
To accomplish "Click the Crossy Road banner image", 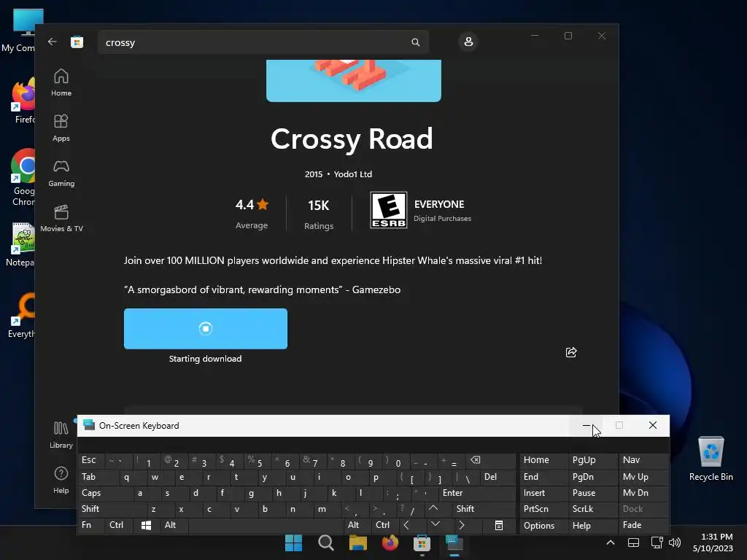I will [x=354, y=80].
